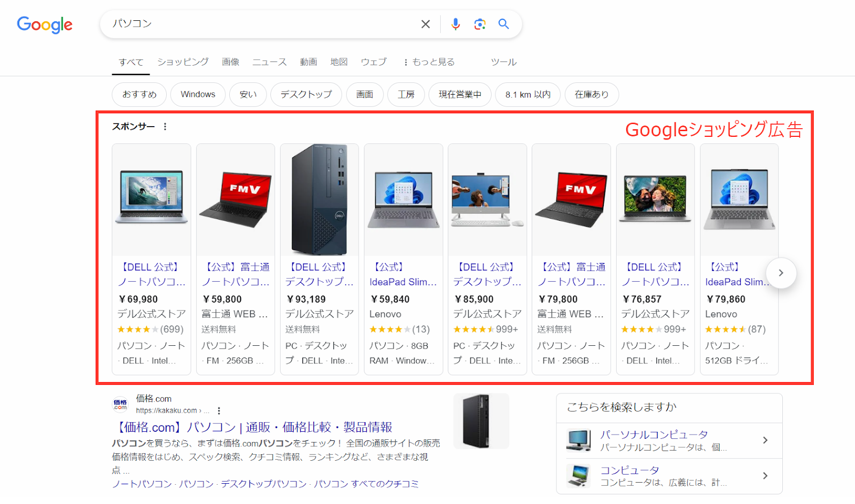Viewport: 855px width, 504px height.
Task: Apply the Windows filter chip
Action: click(x=198, y=95)
